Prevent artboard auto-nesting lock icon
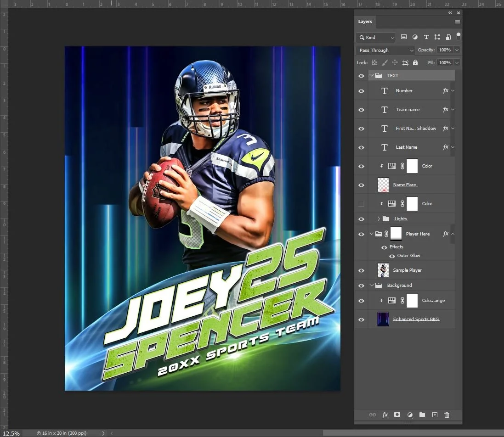Viewport: 504px width, 437px height. (405, 62)
